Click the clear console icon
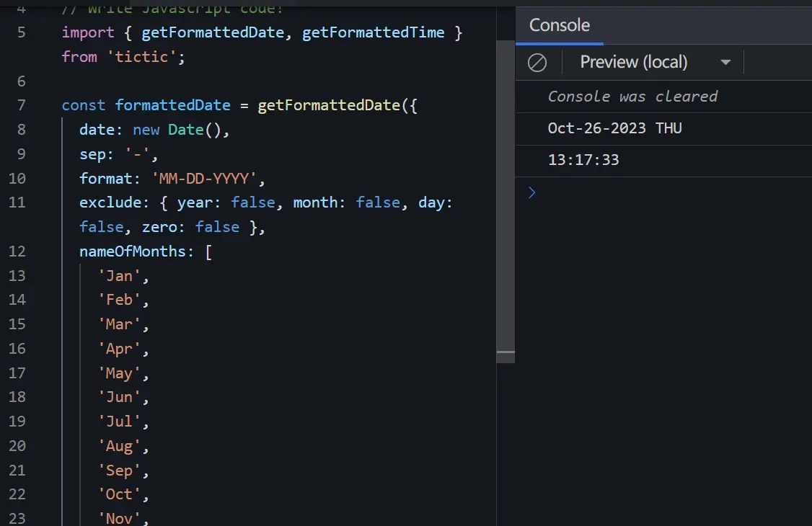This screenshot has height=526, width=812. [x=537, y=62]
